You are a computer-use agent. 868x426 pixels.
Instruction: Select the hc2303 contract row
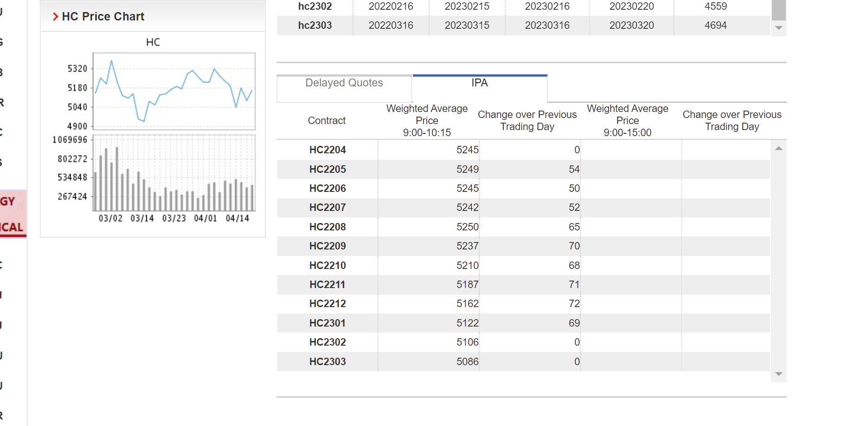click(315, 26)
